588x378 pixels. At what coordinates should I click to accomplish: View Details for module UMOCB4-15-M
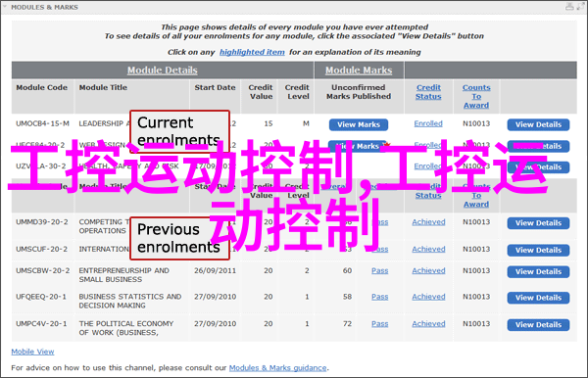point(538,124)
